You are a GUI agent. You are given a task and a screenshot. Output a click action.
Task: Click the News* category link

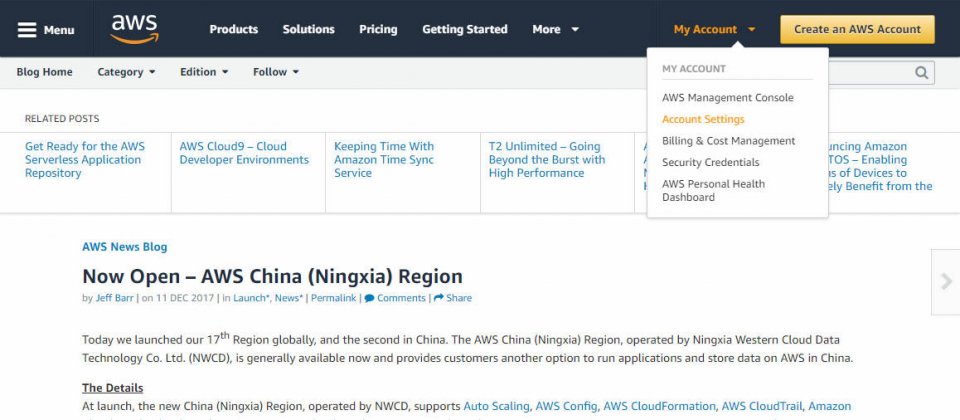coord(289,298)
